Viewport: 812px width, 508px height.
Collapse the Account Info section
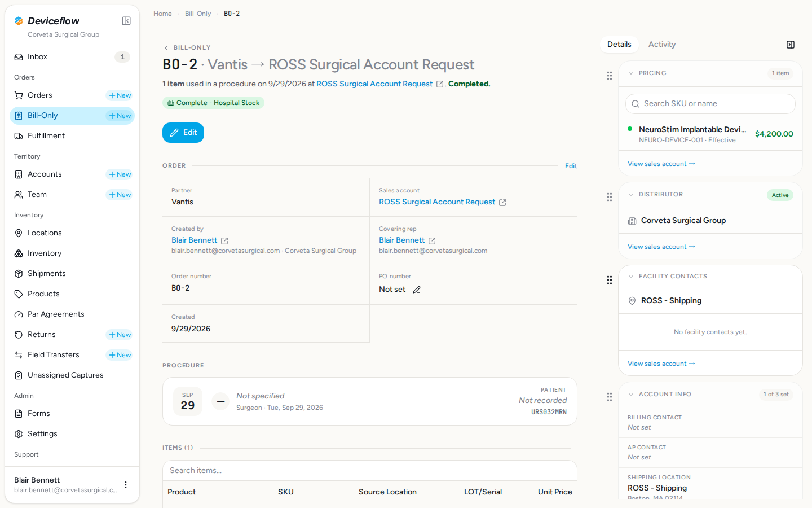click(x=631, y=395)
